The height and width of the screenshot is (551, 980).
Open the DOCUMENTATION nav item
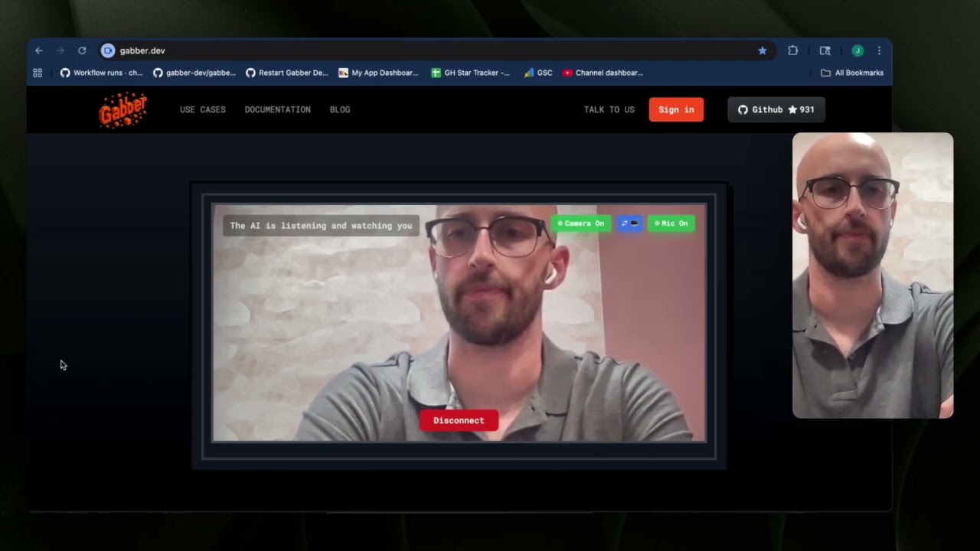pyautogui.click(x=278, y=109)
